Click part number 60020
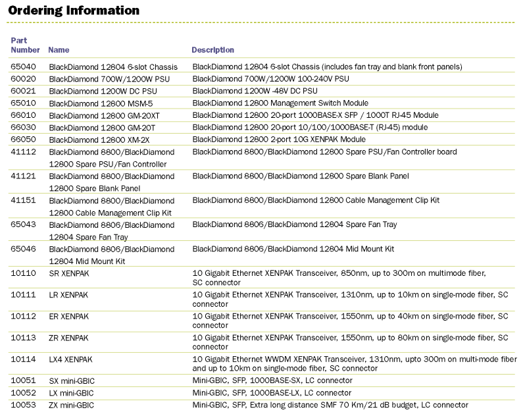This screenshot has width=523, height=420. (23, 79)
